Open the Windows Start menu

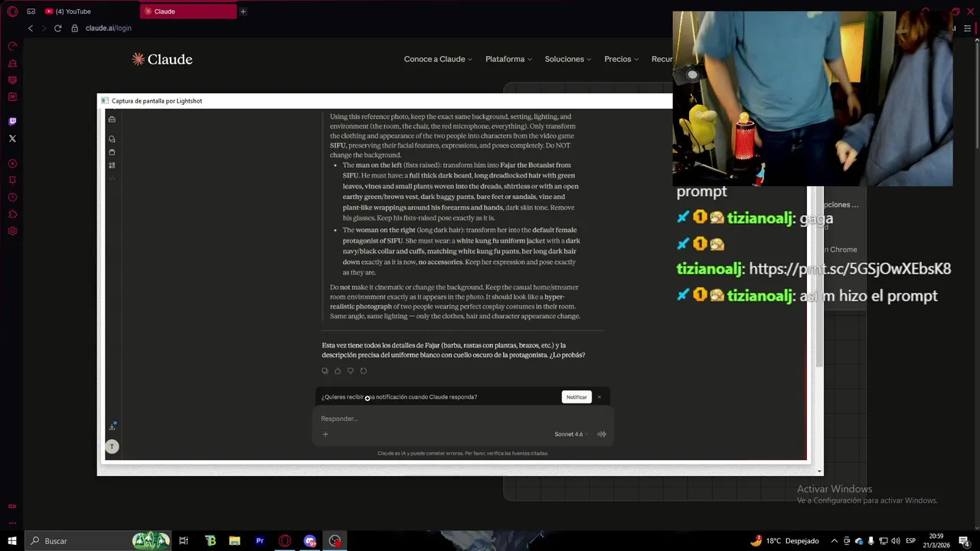point(11,541)
